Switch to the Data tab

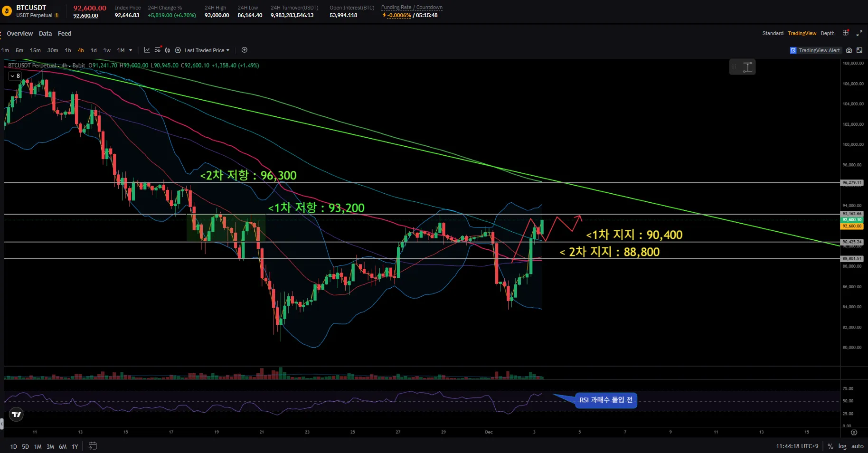coord(45,34)
